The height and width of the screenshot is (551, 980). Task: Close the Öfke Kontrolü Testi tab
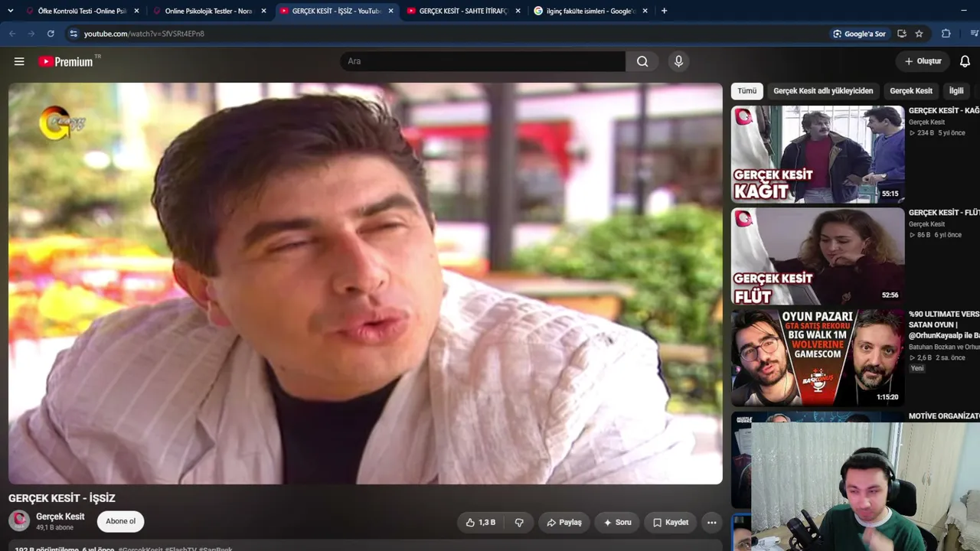pos(136,11)
